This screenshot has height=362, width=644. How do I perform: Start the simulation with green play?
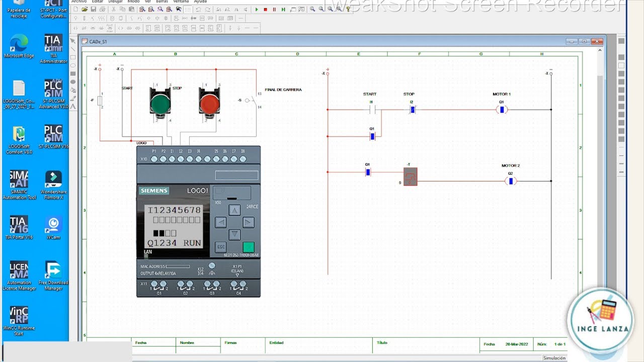[257, 10]
